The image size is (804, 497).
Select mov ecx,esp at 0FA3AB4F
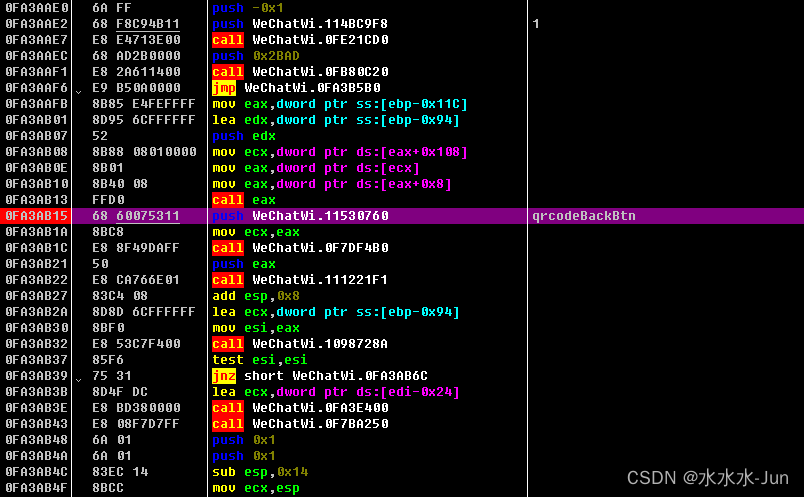256,488
